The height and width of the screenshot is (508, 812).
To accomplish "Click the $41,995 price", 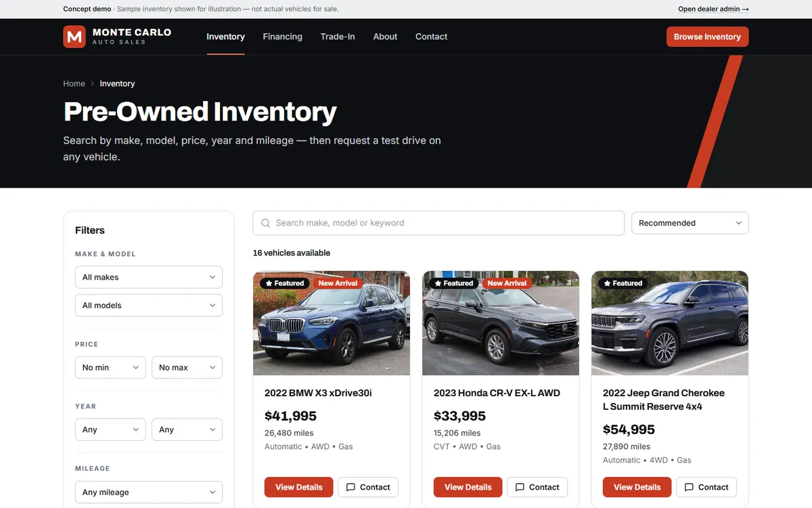I will [x=290, y=416].
